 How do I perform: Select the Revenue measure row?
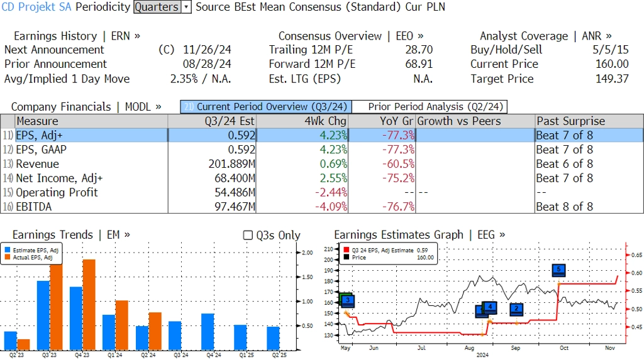point(322,164)
